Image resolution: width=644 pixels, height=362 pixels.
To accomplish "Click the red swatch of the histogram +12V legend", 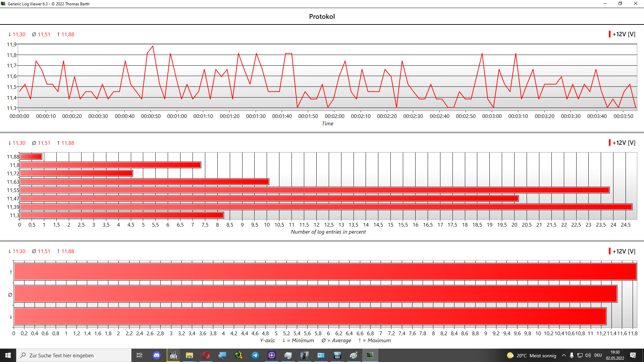I will pos(609,143).
